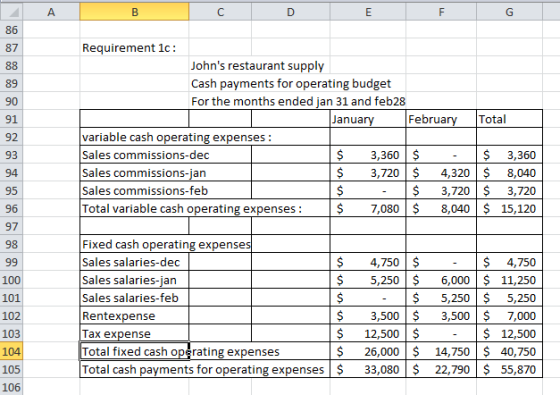Click 'Cash payments for operating budget' cell
This screenshot has height=395, width=560.
tap(291, 84)
